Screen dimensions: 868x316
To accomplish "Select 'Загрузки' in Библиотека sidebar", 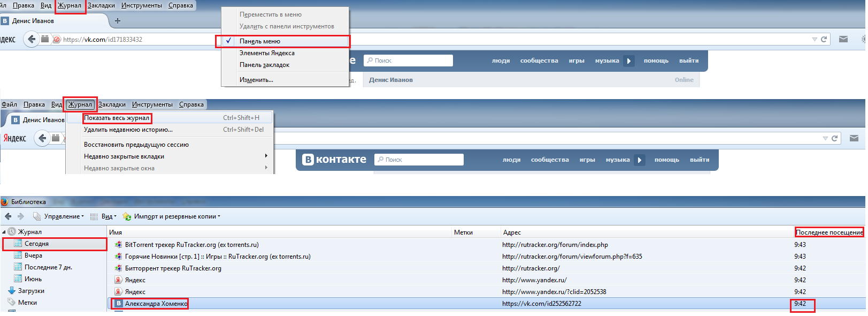I will tap(31, 291).
